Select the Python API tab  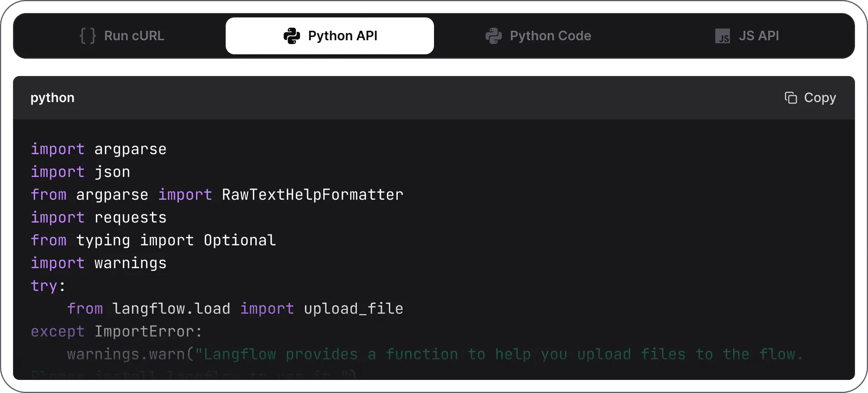point(330,36)
